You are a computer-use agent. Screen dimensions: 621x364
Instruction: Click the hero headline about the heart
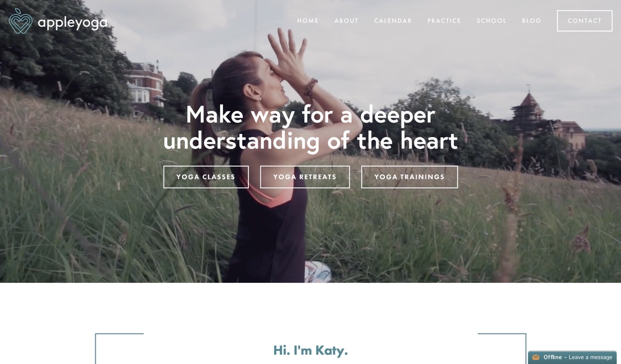310,127
